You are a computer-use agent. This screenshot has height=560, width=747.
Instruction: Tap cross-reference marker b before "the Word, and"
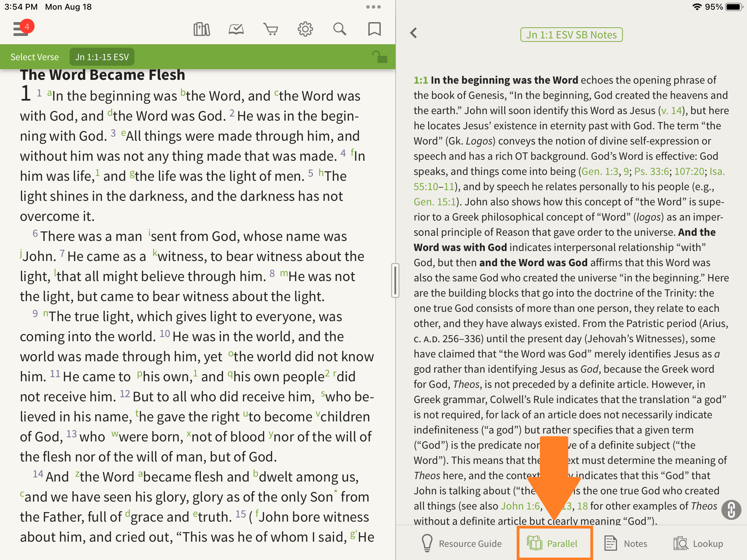[x=183, y=93]
